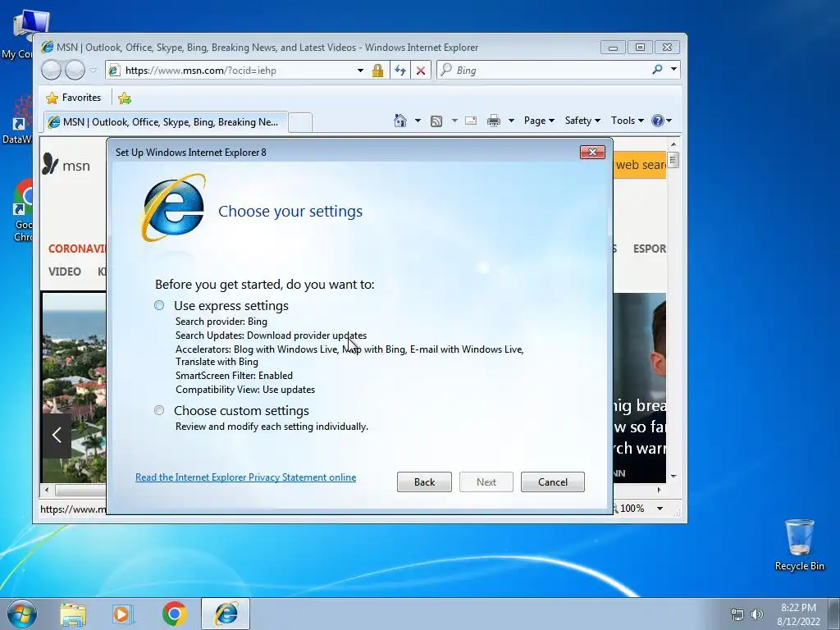This screenshot has width=840, height=630.
Task: Click the Add to Favorites Bar icon
Action: click(125, 98)
